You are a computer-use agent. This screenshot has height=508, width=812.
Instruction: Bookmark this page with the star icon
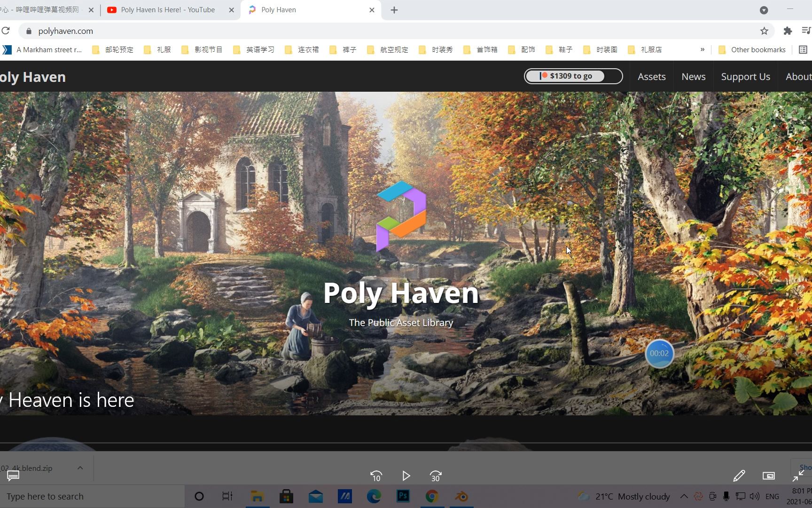pos(764,31)
